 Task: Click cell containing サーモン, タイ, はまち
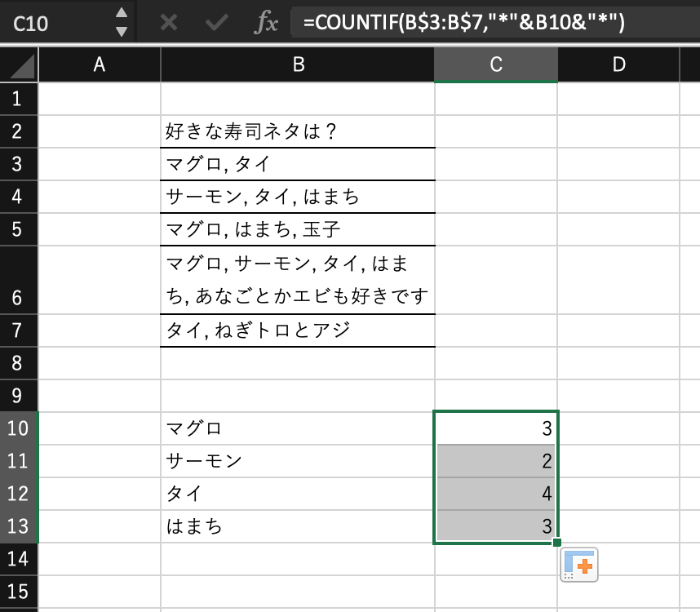point(298,197)
